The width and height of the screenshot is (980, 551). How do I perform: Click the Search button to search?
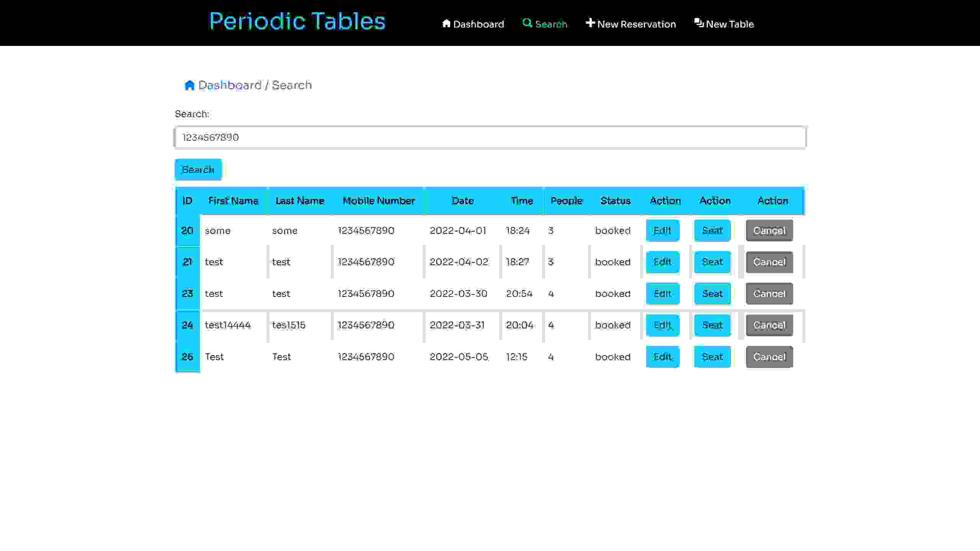tap(198, 169)
